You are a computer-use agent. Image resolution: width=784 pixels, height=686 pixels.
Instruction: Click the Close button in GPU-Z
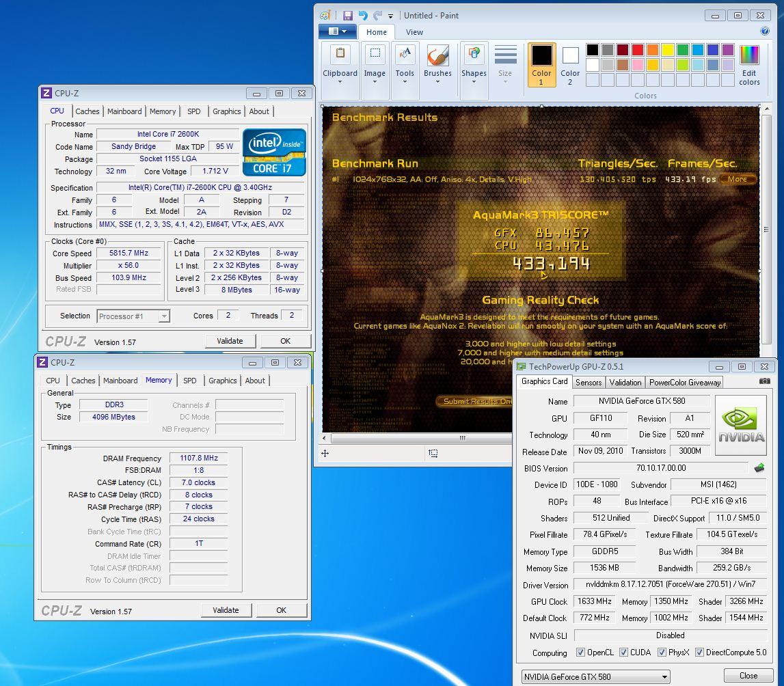(748, 676)
